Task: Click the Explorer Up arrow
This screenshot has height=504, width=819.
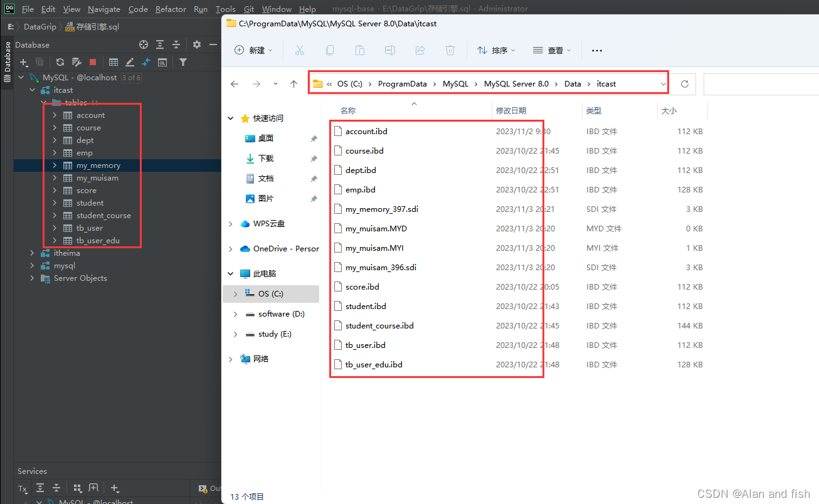Action: 293,84
